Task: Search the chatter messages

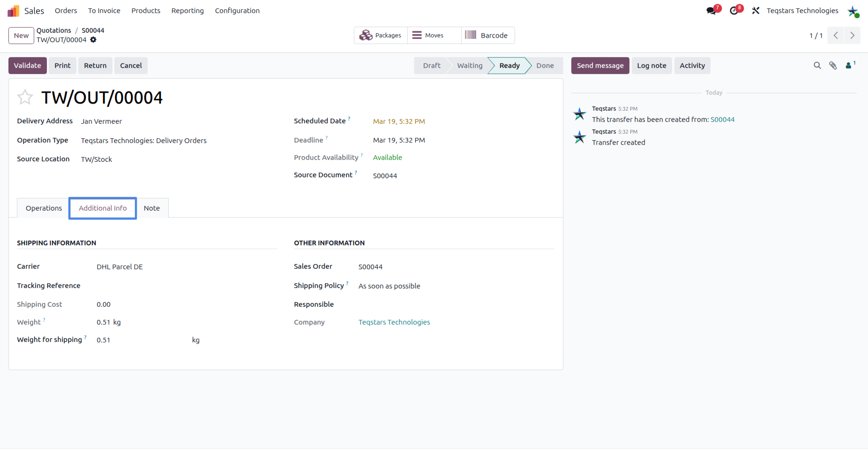Action: [817, 66]
